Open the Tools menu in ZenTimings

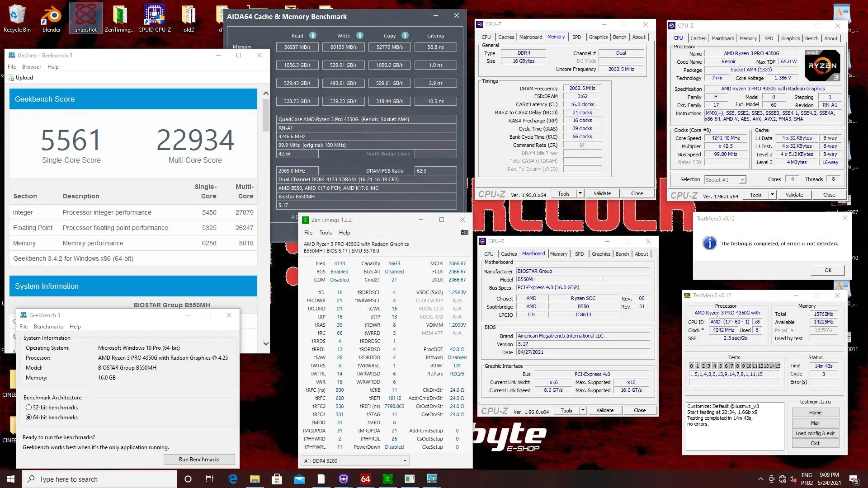coord(325,233)
